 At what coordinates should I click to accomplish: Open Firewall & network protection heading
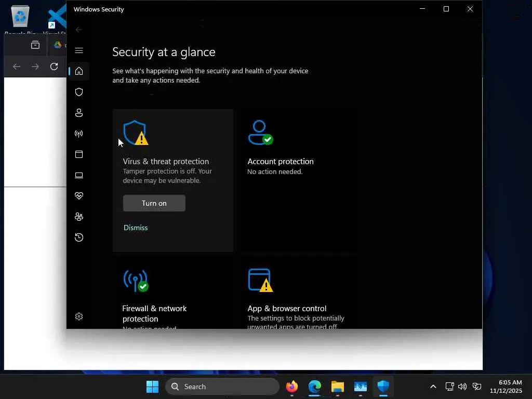click(x=154, y=313)
